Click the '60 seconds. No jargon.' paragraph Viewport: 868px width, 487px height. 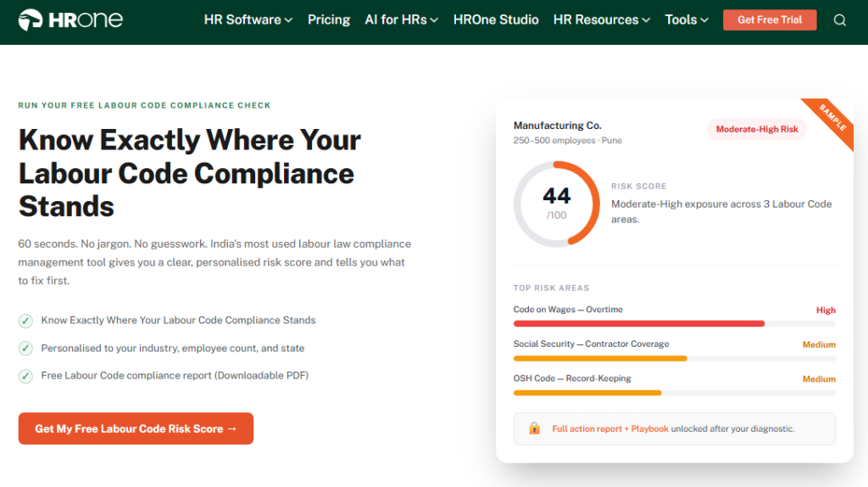pos(214,262)
